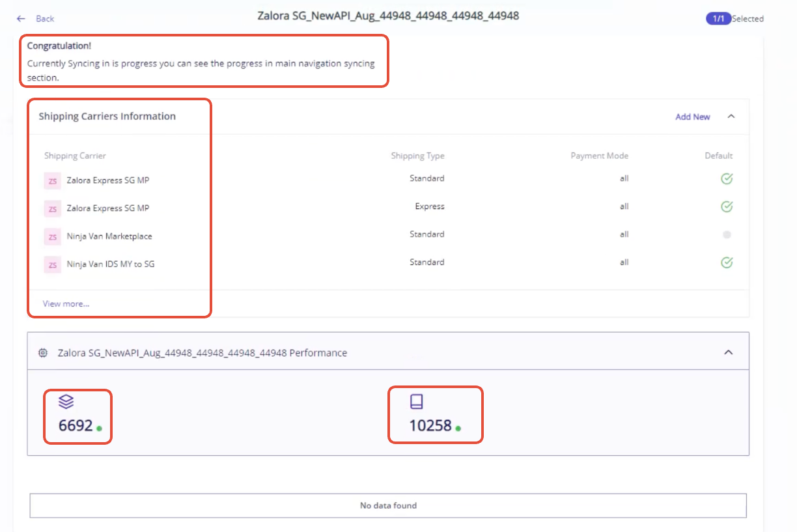This screenshot has height=532, width=797.
Task: Click the Ninja Van Marketplace carrier name
Action: click(x=109, y=236)
